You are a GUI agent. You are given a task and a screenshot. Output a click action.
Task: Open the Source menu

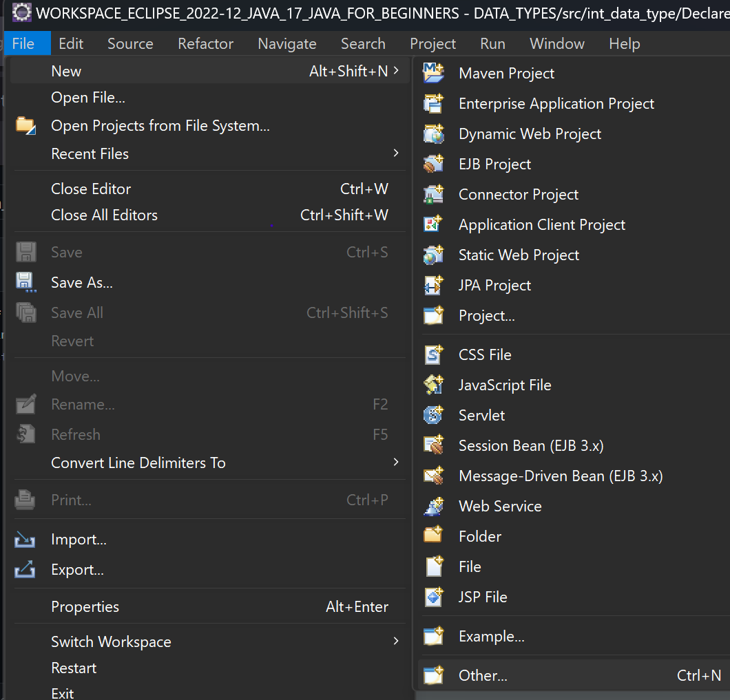[130, 44]
